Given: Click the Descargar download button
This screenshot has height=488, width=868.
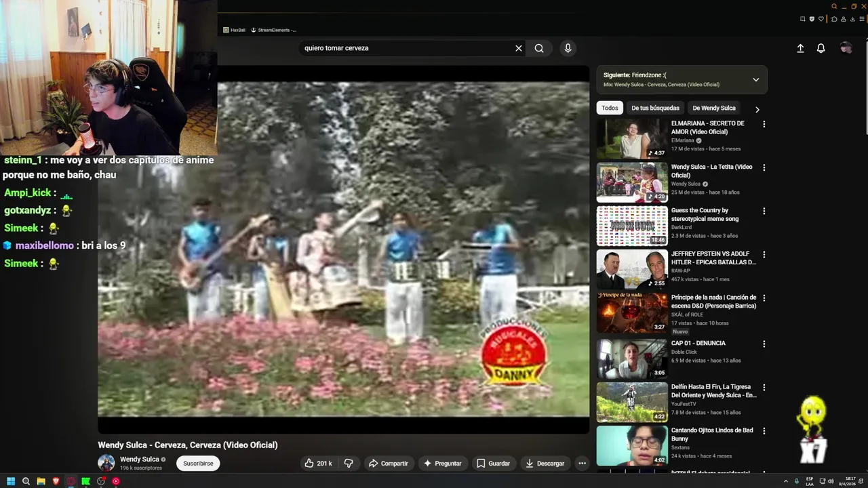Looking at the screenshot, I should [x=545, y=464].
